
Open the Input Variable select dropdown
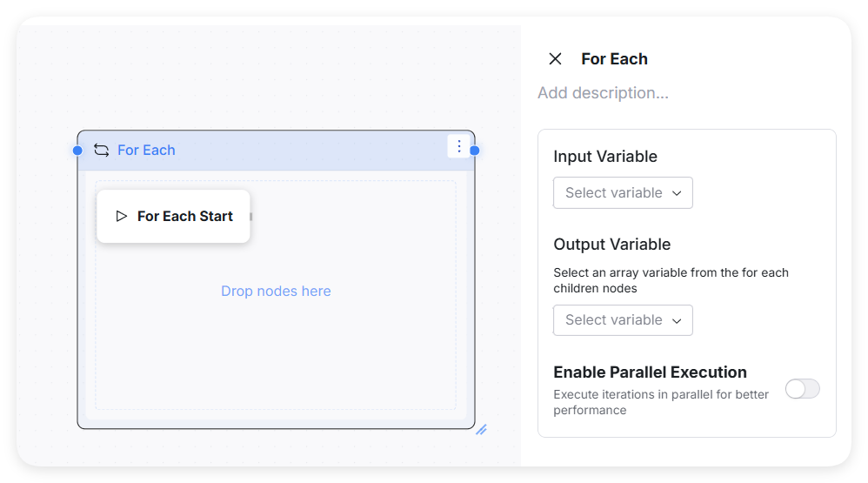[x=623, y=193]
